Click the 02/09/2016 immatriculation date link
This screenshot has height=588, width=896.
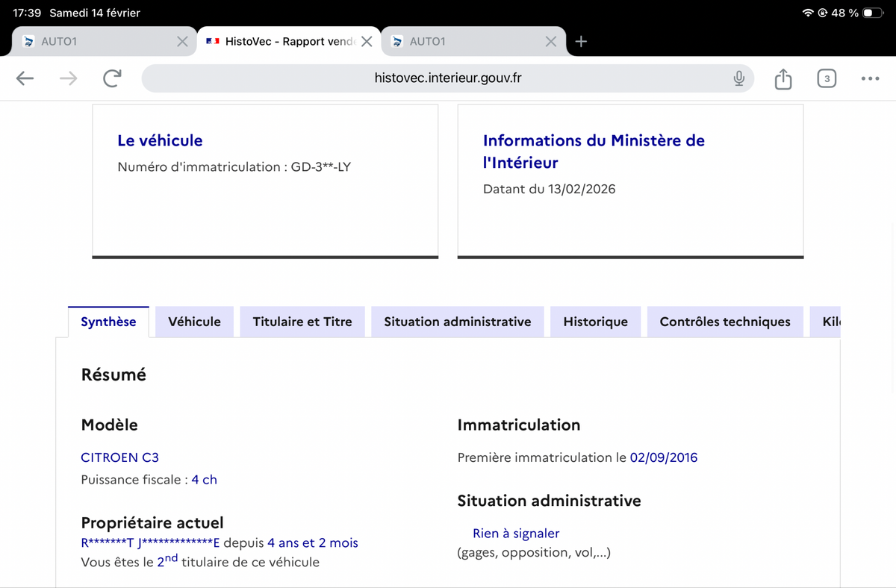pyautogui.click(x=664, y=457)
